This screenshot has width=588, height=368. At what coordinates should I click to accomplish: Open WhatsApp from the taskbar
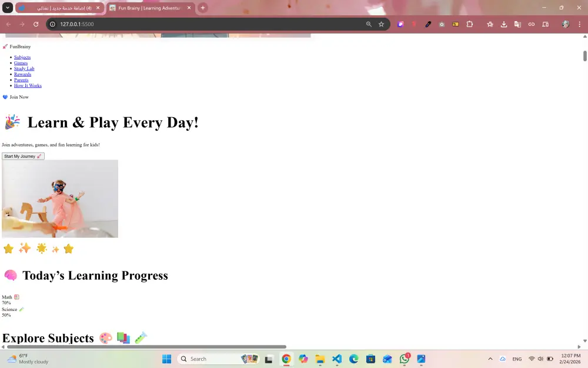pos(405,359)
